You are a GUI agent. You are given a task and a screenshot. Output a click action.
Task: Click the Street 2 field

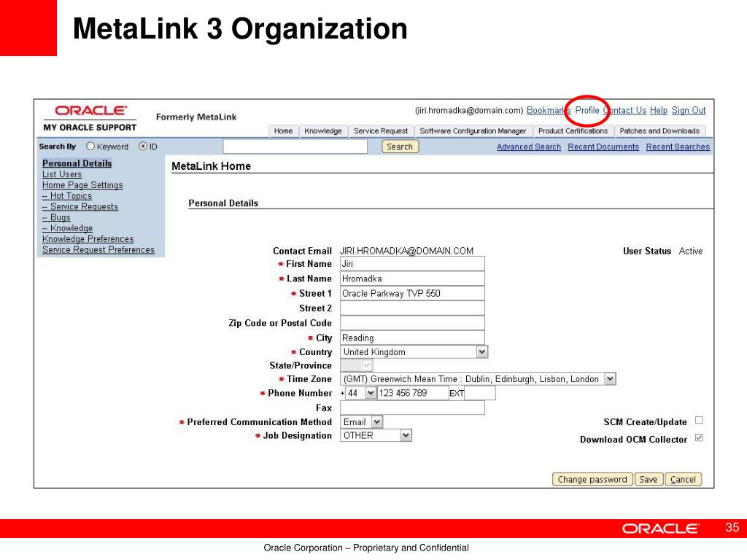pyautogui.click(x=412, y=308)
